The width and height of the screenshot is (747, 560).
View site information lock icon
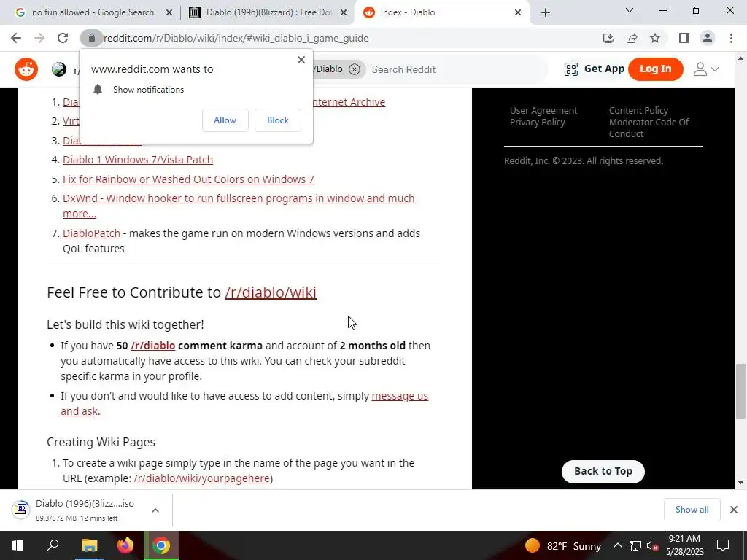coord(91,38)
